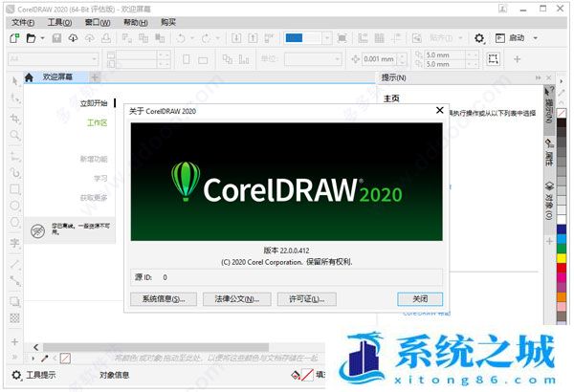
Task: Collapse the 提示(N) docker with double-arrow
Action: coord(538,77)
